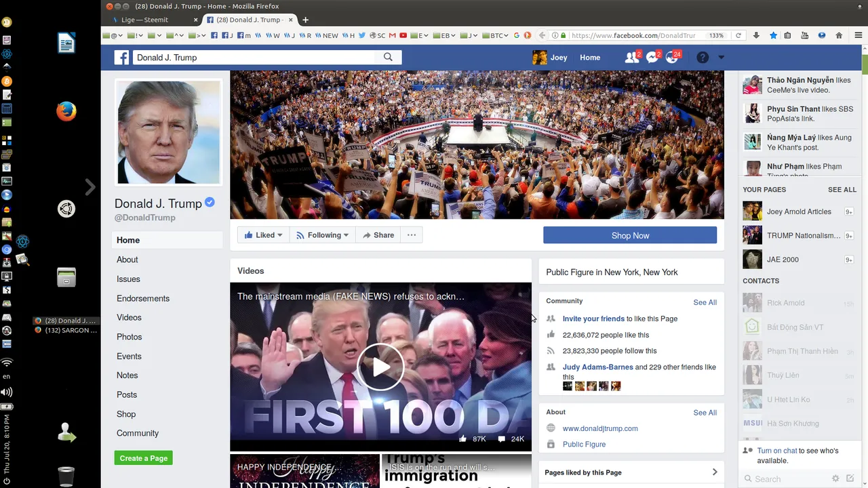Switch to the Lige — Steemit tab
868x488 pixels.
[155, 20]
